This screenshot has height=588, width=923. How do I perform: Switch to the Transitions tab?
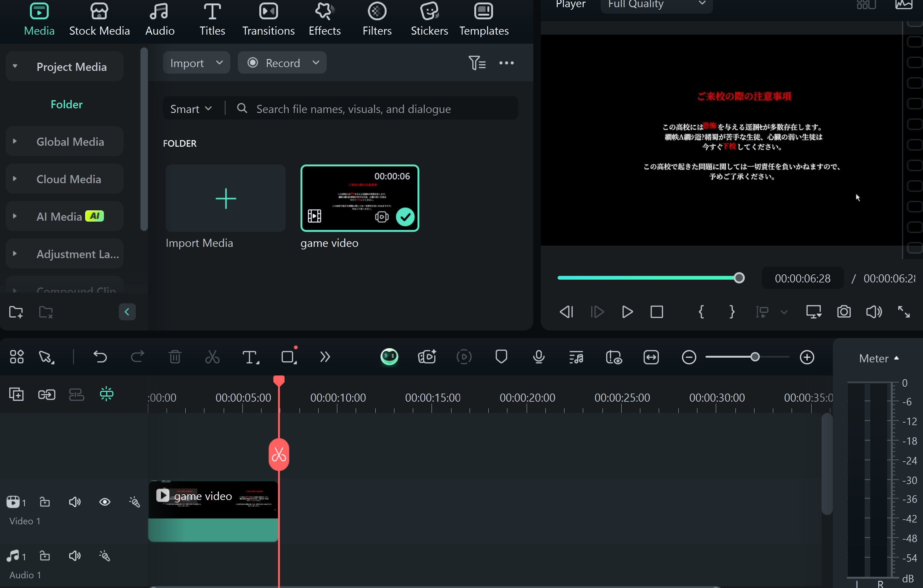tap(268, 19)
